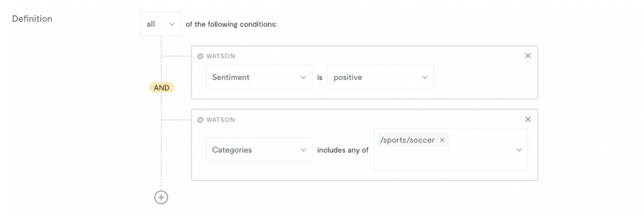Open the positive value dropdown
The image size is (644, 216).
tap(380, 77)
